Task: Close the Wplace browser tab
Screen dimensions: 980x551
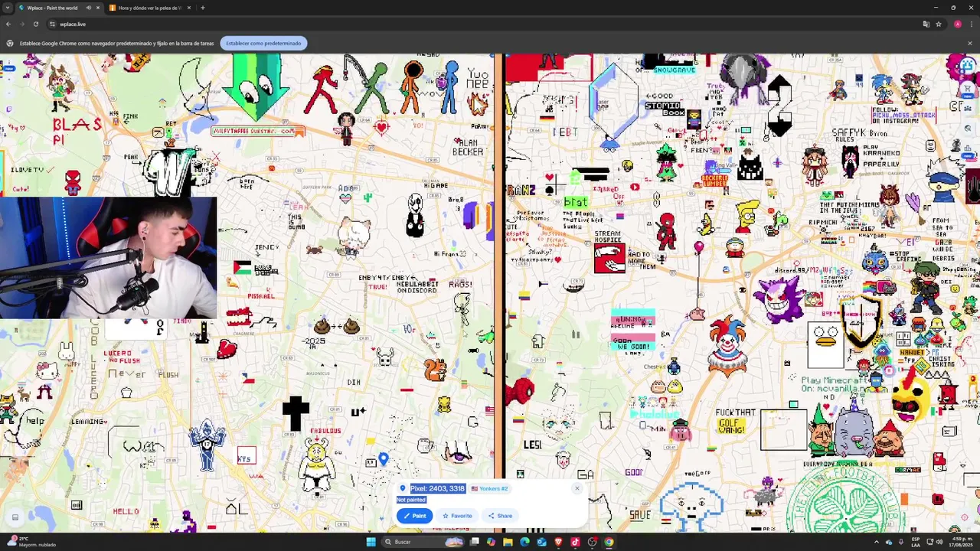Action: tap(98, 8)
